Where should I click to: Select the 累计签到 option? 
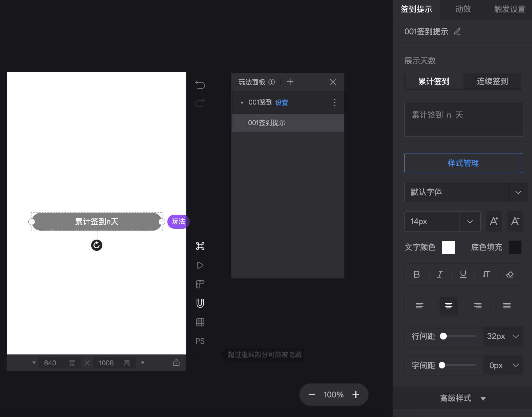click(434, 81)
